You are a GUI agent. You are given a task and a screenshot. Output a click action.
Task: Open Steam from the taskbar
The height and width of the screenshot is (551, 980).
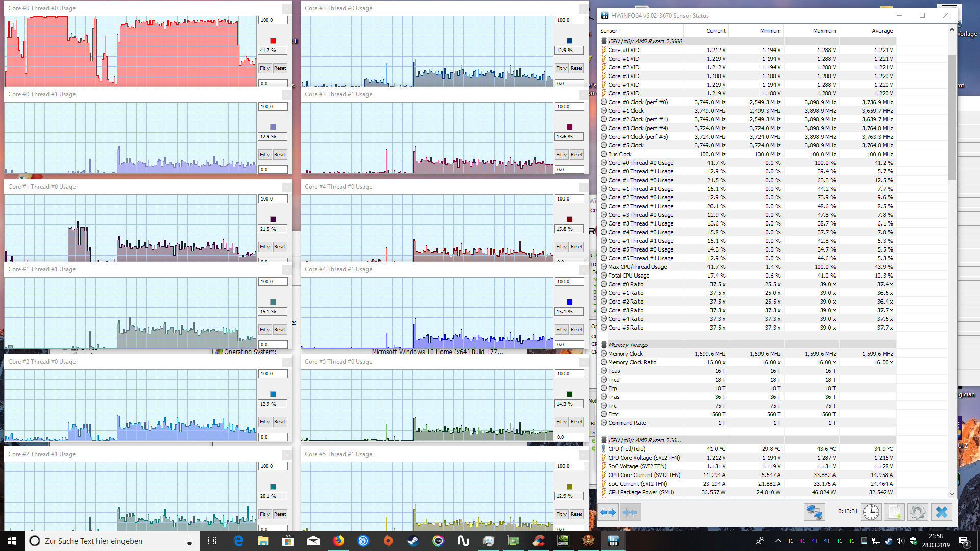coord(413,541)
